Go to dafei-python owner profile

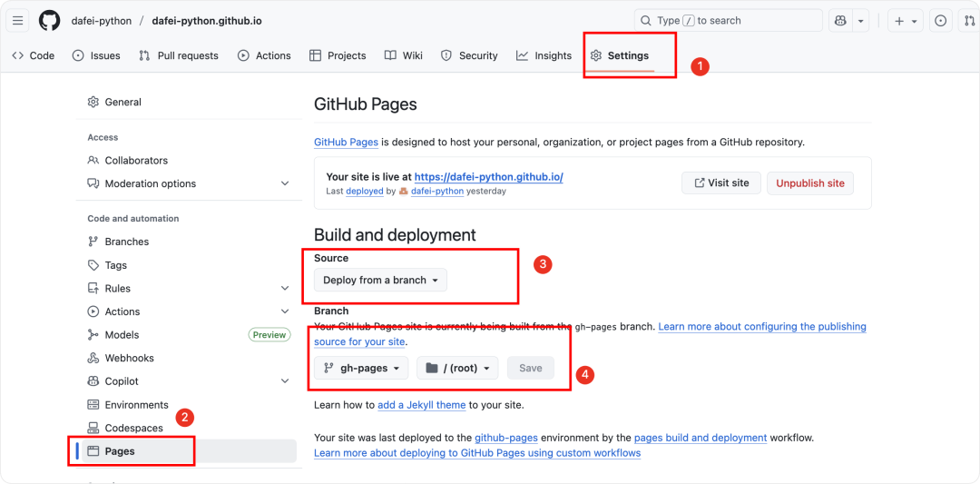[101, 21]
